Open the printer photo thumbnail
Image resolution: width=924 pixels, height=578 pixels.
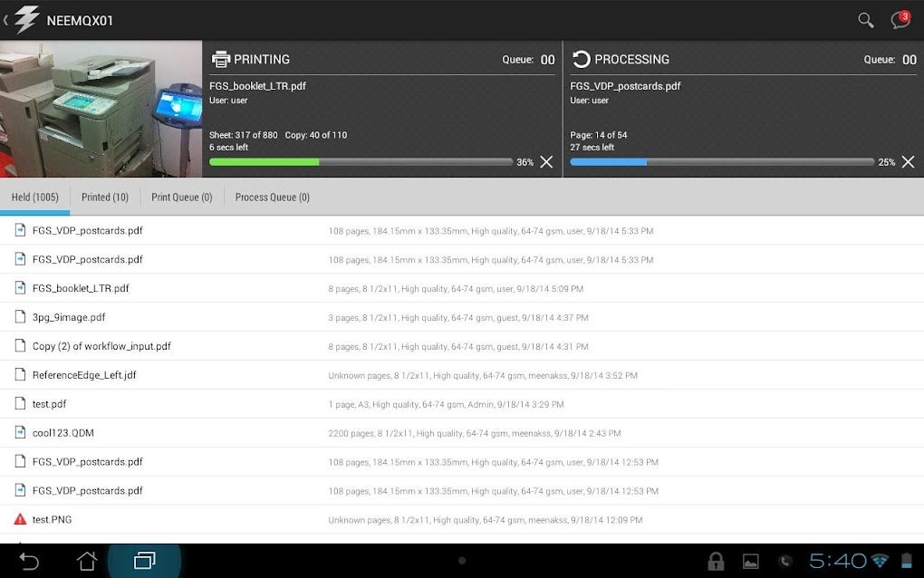click(x=101, y=109)
